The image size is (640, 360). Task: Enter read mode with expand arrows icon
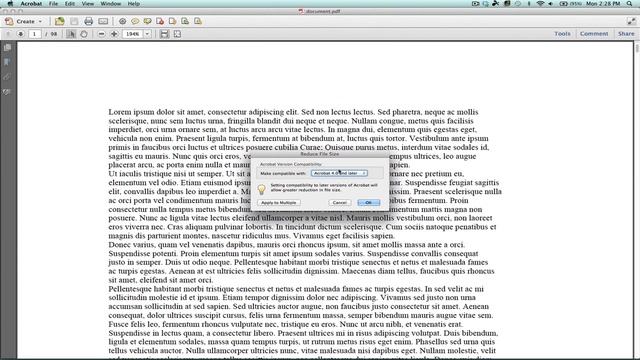pyautogui.click(x=631, y=21)
